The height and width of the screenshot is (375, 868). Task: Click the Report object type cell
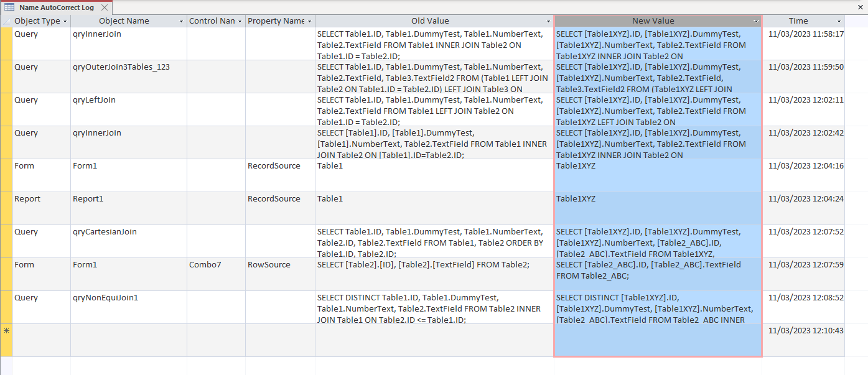coord(41,208)
